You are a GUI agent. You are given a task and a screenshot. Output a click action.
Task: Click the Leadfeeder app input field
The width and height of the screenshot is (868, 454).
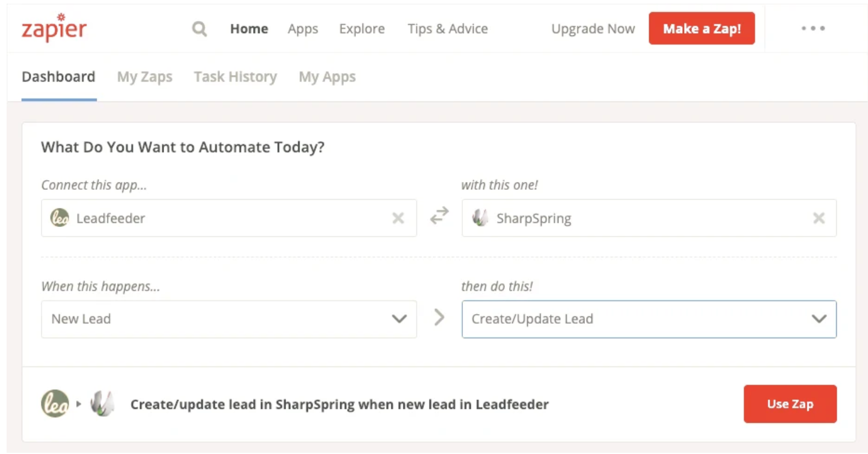point(229,218)
